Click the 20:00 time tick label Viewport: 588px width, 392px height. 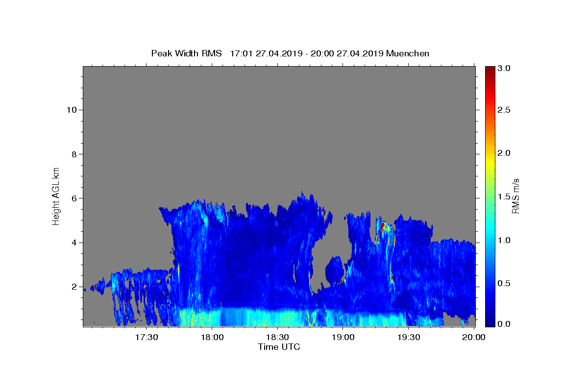[474, 337]
